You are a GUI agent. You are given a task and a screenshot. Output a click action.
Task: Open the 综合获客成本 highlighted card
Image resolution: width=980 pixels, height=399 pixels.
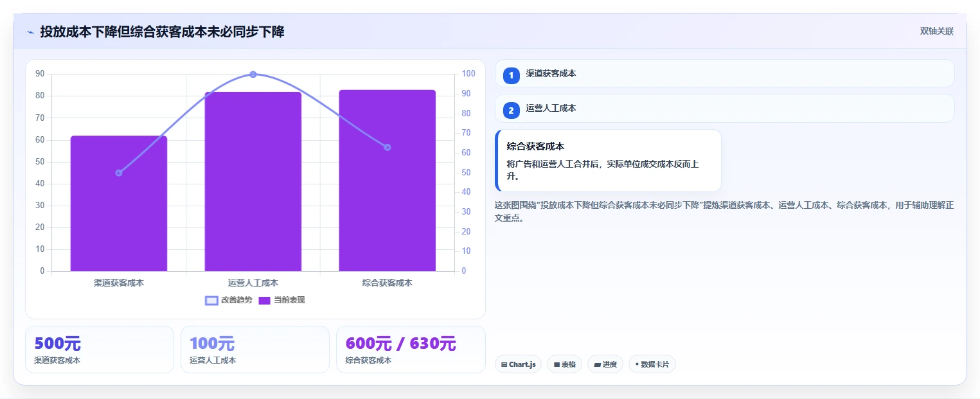tap(608, 161)
